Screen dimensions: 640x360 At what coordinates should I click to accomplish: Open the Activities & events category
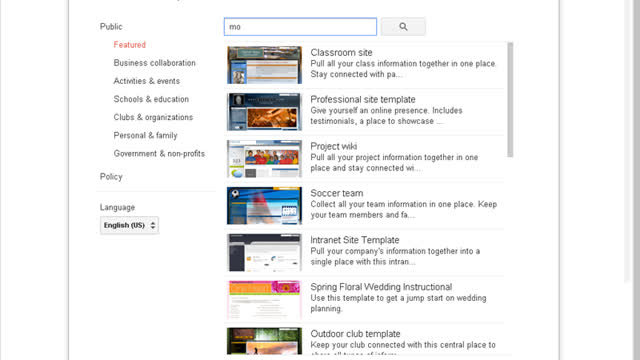coord(147,81)
